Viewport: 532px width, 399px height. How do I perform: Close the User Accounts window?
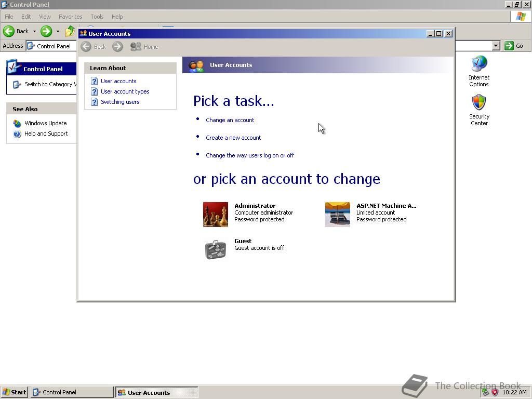tap(448, 34)
